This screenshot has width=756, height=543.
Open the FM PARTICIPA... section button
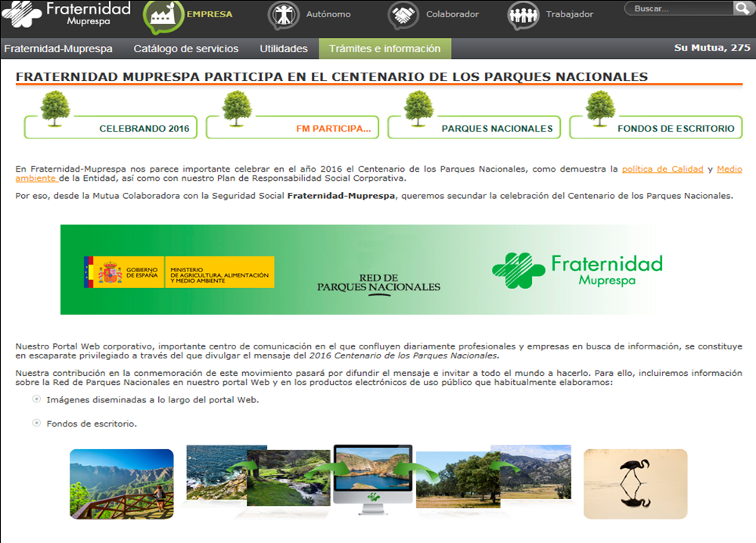[x=293, y=127]
